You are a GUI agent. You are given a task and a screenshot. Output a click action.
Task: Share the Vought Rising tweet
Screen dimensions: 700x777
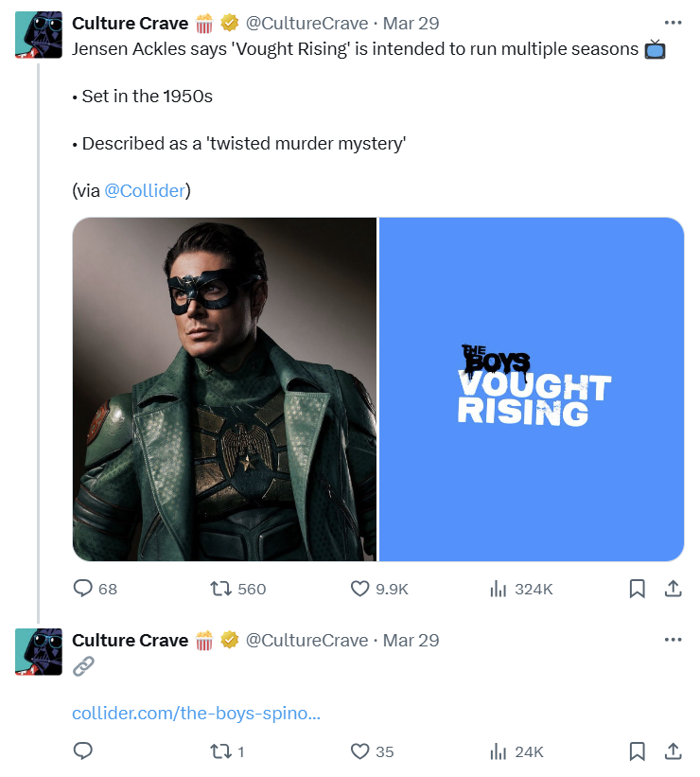coord(673,589)
